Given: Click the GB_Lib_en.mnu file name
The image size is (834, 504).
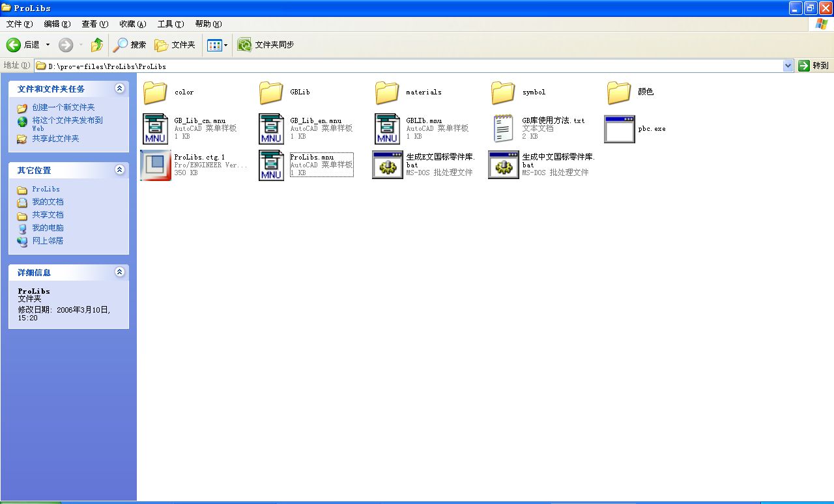Looking at the screenshot, I should click(316, 121).
